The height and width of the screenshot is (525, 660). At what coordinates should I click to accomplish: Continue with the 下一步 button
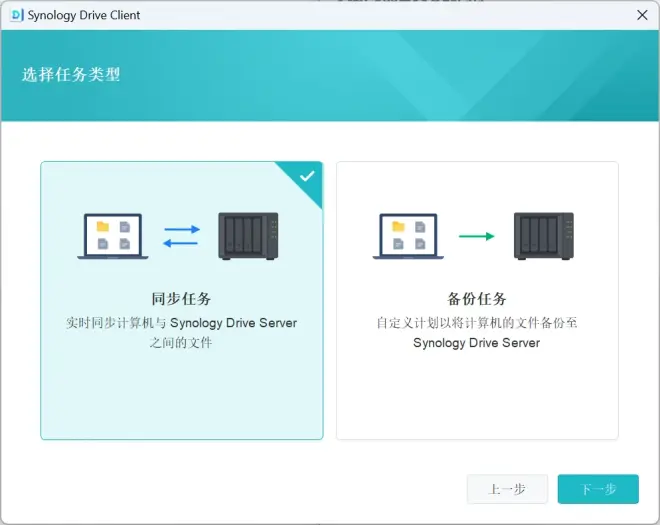(x=598, y=489)
